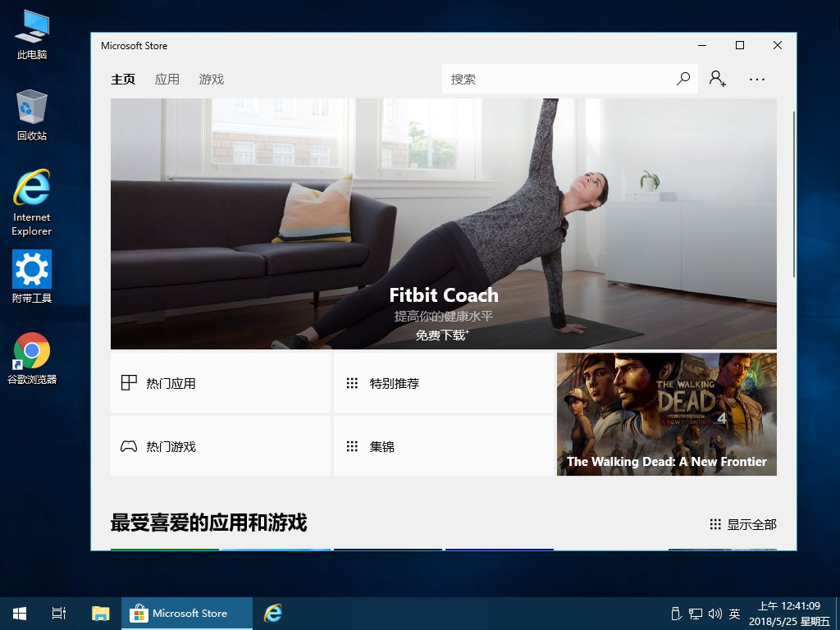Screen dimensions: 840x630
Task: Click the taskbar clock showing 2018/5/25
Action: [x=789, y=614]
